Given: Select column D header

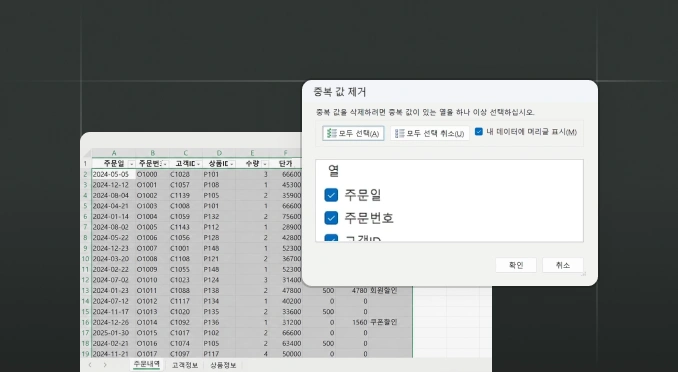Looking at the screenshot, I should coord(219,153).
